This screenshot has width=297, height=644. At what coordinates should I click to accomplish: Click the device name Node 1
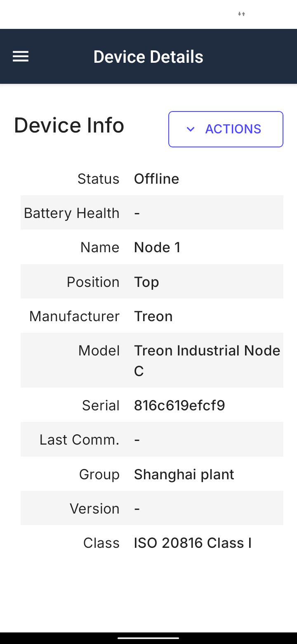(157, 247)
